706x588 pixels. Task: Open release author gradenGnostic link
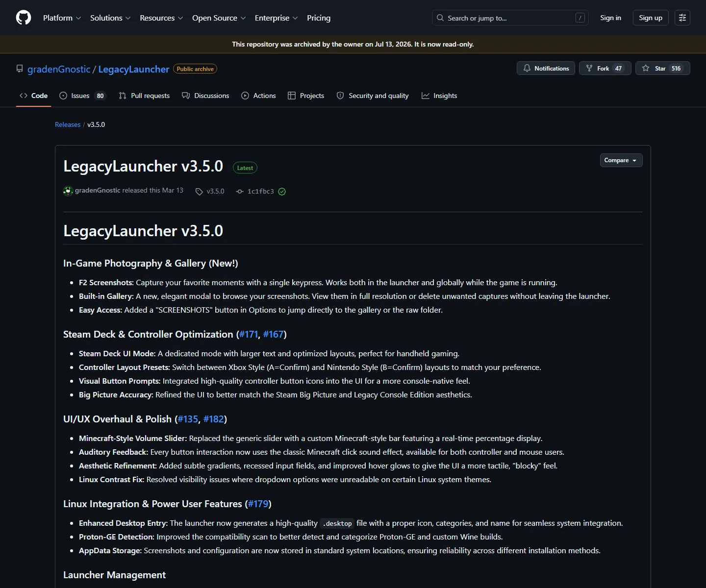click(98, 190)
